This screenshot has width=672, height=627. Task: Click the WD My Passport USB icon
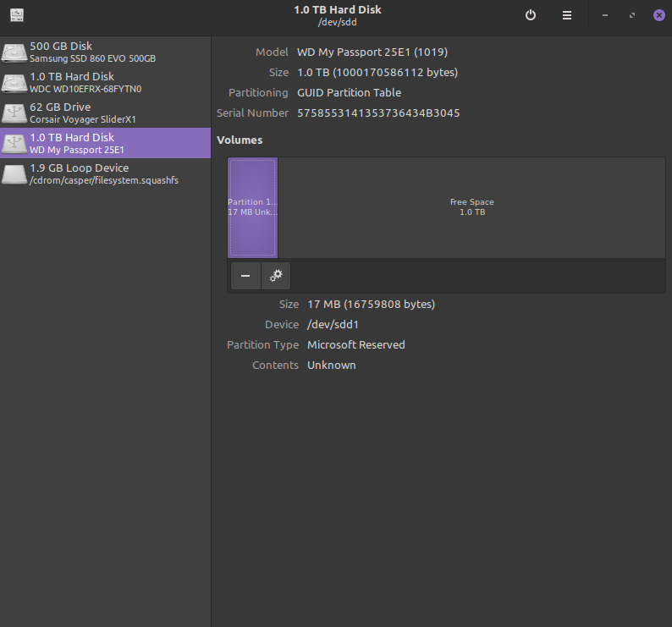click(14, 144)
